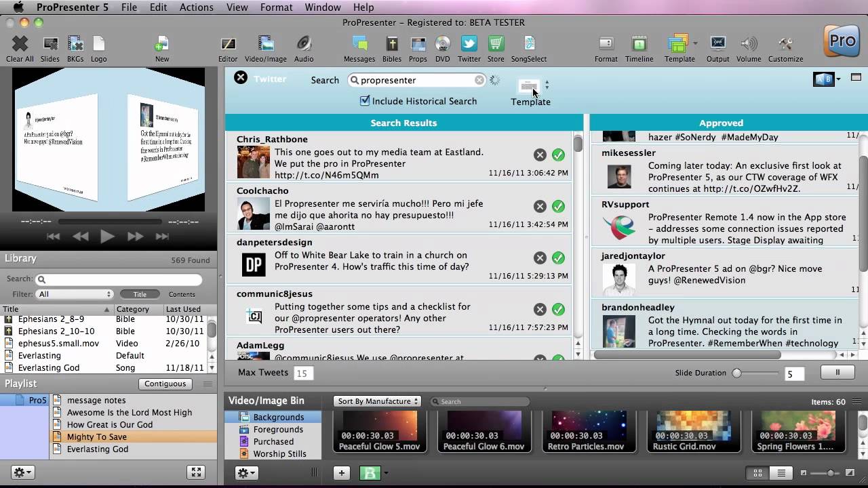Click the BKGs clear icon

click(75, 45)
